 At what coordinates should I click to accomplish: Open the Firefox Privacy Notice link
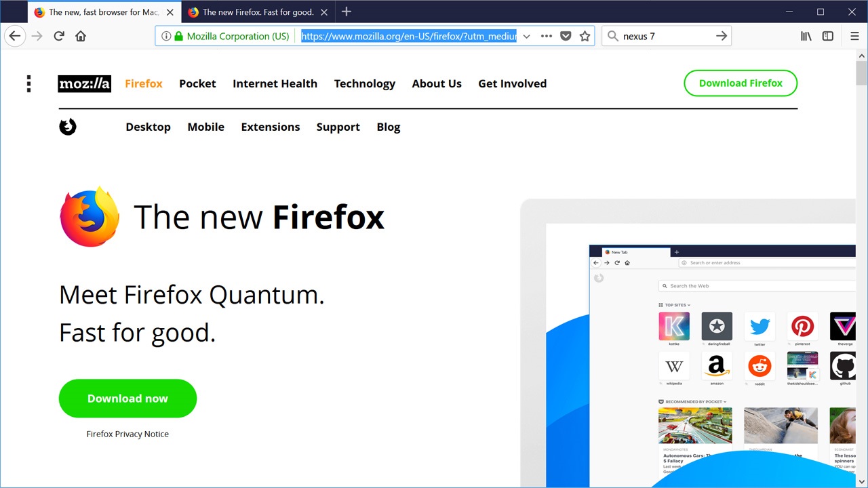[127, 434]
